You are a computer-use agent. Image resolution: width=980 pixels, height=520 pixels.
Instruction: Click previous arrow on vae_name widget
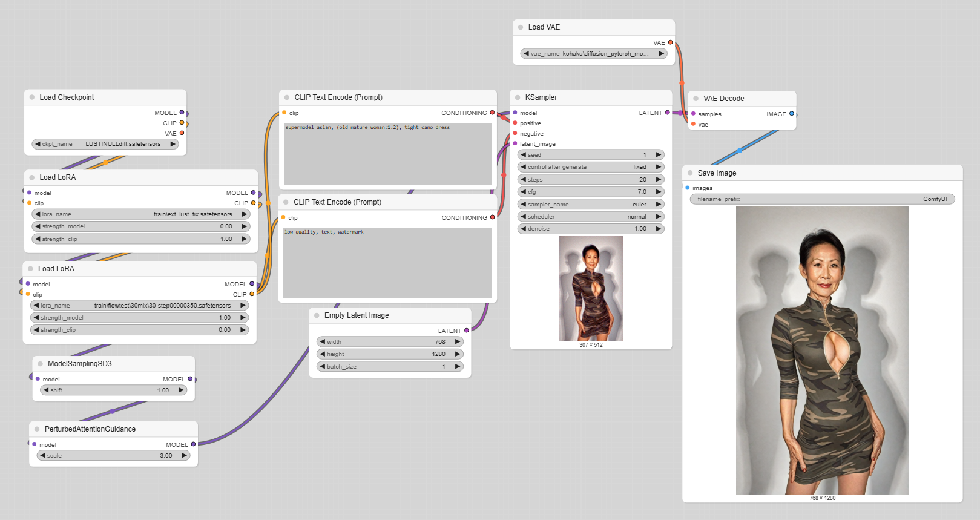coord(527,54)
